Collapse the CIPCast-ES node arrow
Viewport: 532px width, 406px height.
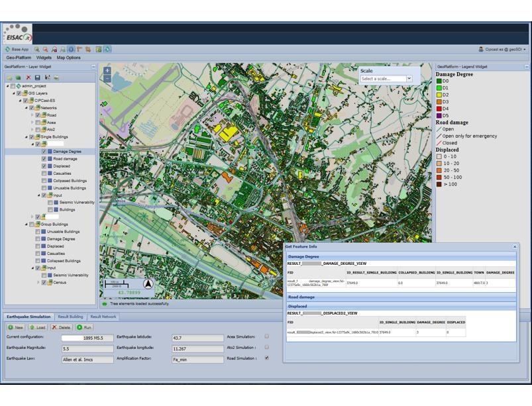(x=20, y=101)
